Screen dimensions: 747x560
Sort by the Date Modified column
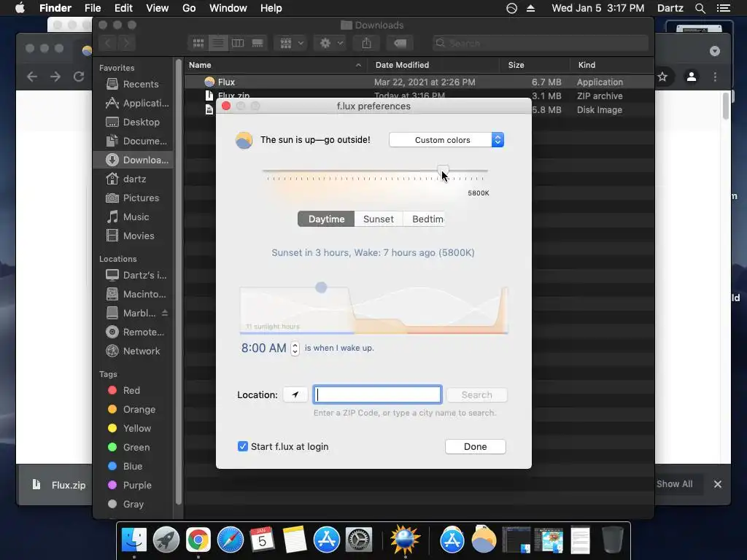433,65
